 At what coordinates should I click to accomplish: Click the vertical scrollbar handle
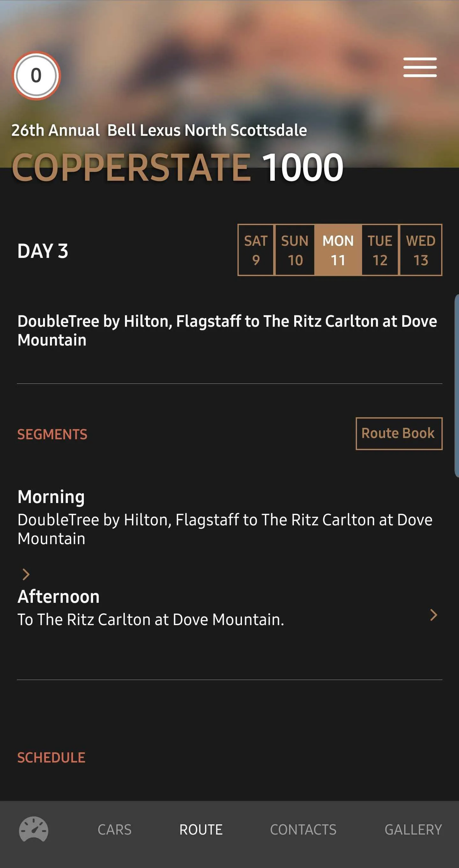coord(457,385)
